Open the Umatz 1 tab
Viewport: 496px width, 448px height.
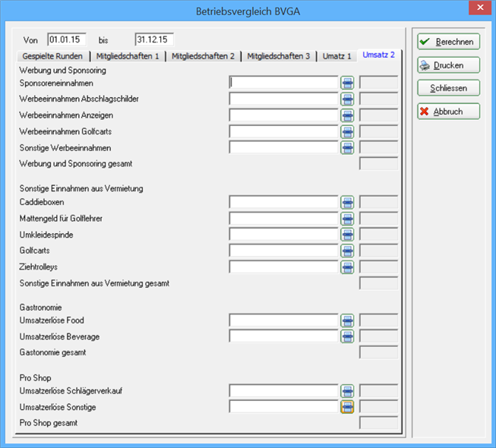337,56
